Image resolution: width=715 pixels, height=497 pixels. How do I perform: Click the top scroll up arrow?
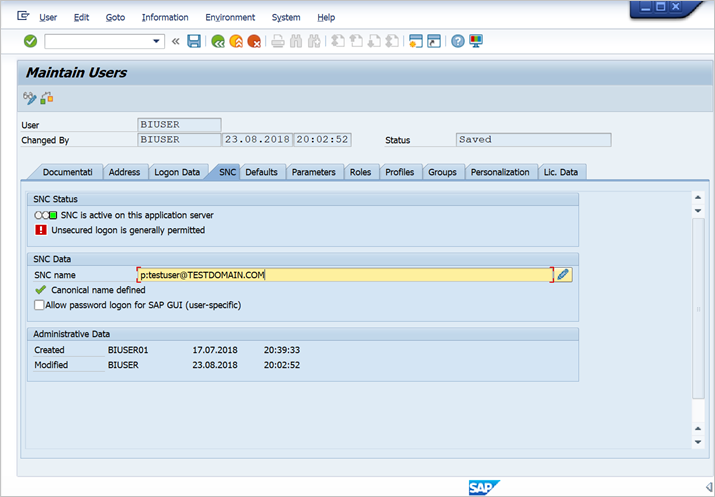point(698,197)
